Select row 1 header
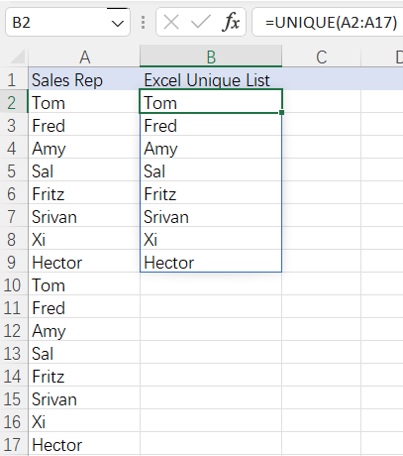The height and width of the screenshot is (456, 403). [13, 80]
